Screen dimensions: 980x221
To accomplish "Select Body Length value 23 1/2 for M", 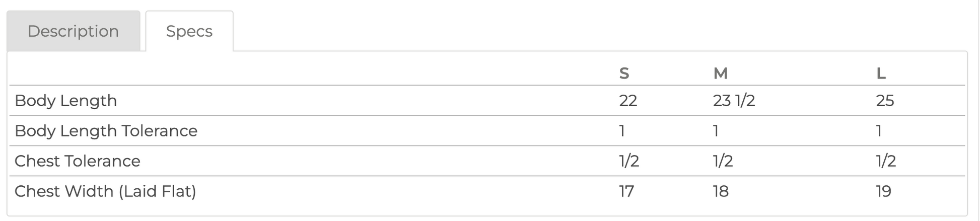I will [x=734, y=101].
